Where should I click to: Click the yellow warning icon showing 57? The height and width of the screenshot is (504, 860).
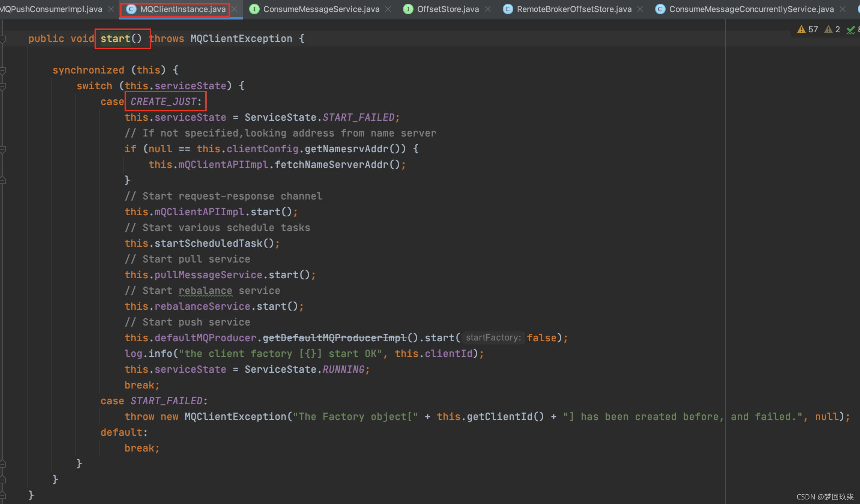(x=801, y=29)
